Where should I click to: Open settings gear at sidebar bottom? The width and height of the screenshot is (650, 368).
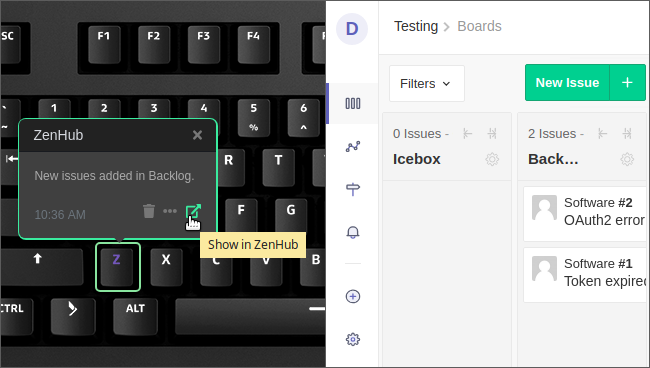353,339
